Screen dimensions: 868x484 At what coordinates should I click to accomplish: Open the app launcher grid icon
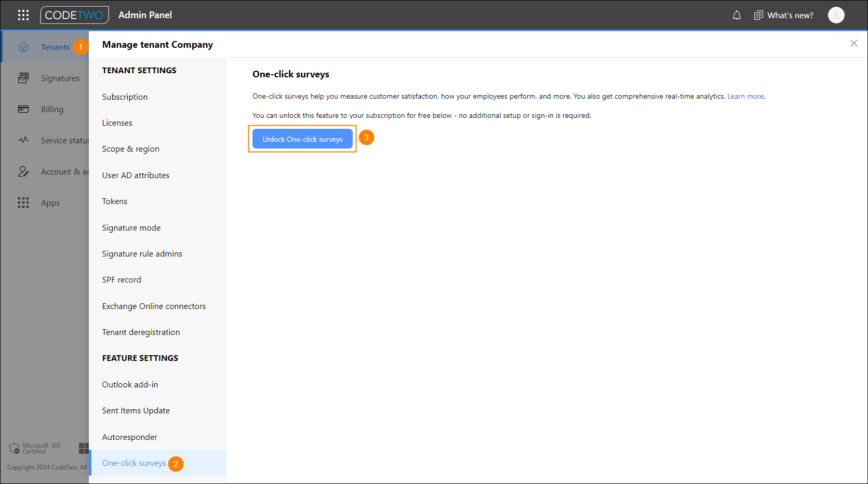tap(23, 15)
